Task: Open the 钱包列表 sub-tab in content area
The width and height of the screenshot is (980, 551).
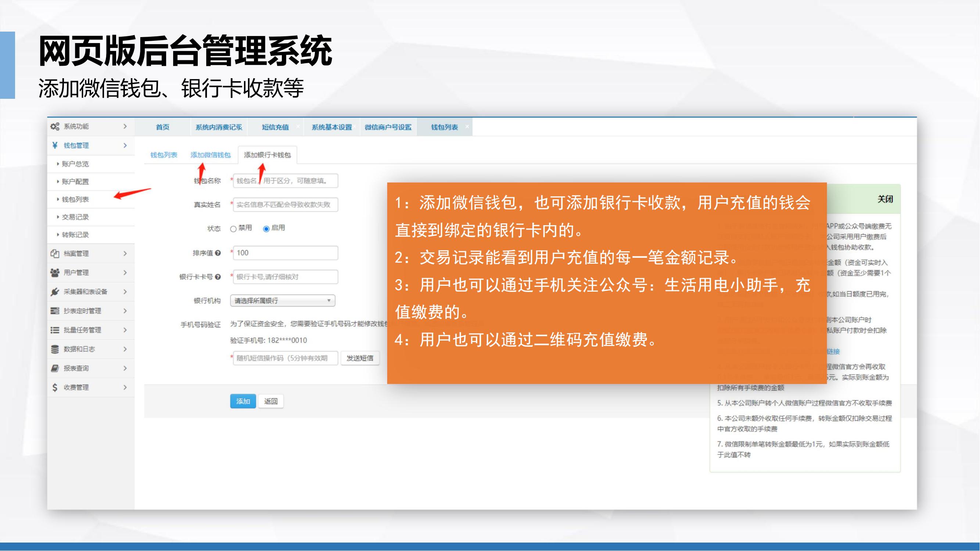Action: coord(164,155)
